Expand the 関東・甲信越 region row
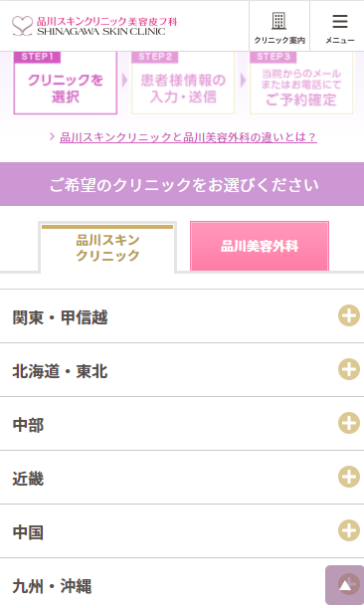Image resolution: width=364 pixels, height=608 pixels. (182, 316)
